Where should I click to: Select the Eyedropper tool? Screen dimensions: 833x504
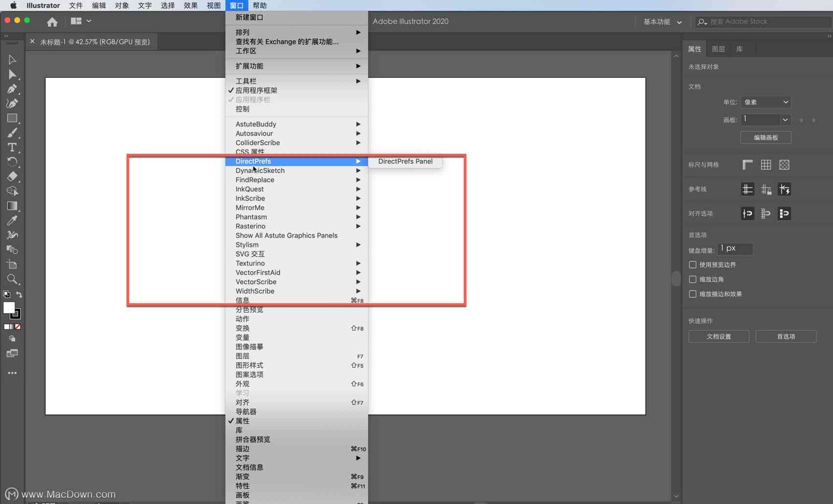click(12, 221)
